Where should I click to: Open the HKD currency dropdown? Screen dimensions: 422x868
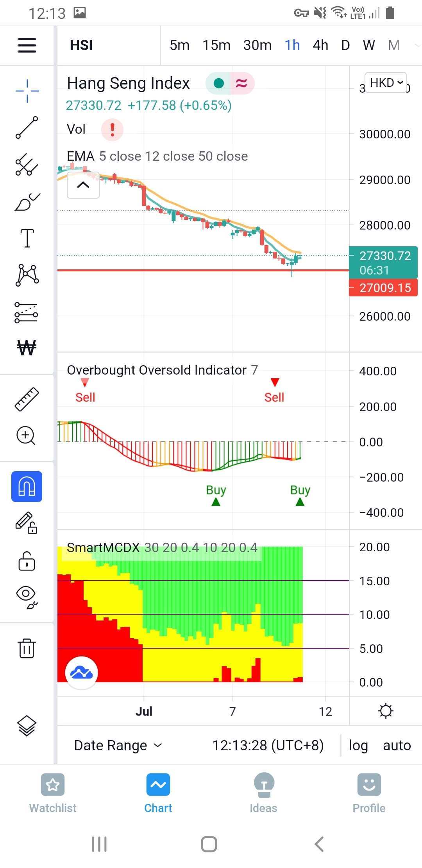386,82
